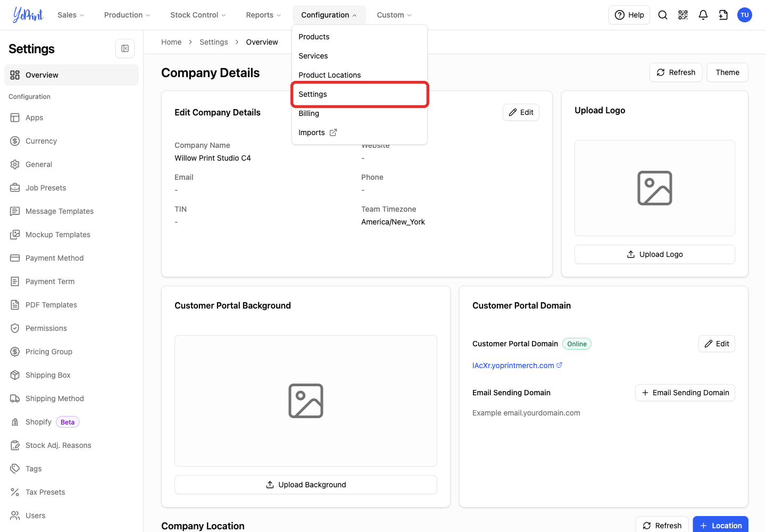Open the QR code scanner icon

click(683, 15)
